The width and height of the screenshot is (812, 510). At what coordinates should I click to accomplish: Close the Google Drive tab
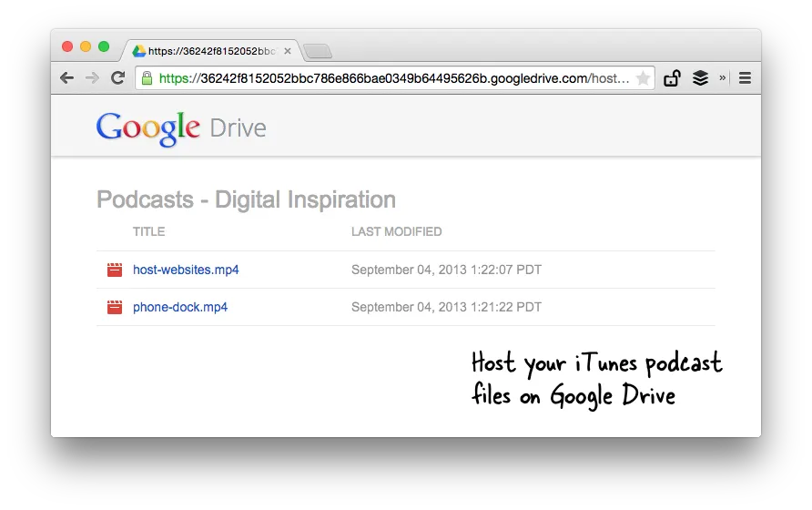tap(288, 51)
